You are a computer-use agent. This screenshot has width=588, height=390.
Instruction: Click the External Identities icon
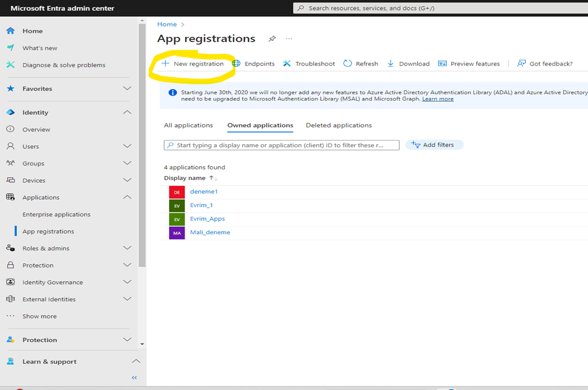10,299
